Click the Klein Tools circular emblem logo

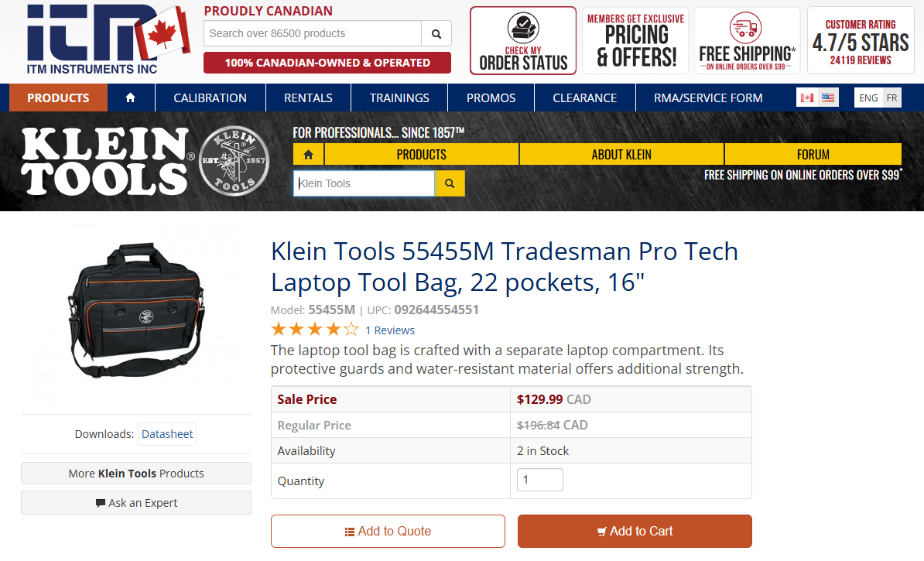234,161
